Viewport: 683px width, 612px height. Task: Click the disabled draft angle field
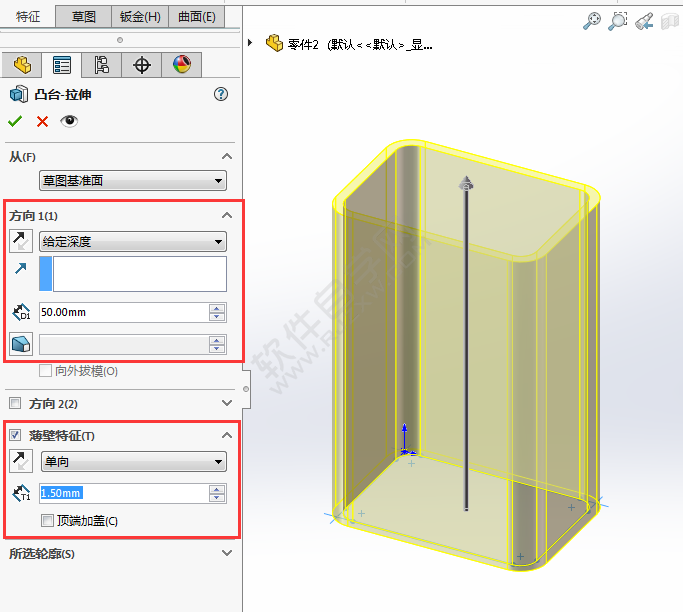124,344
